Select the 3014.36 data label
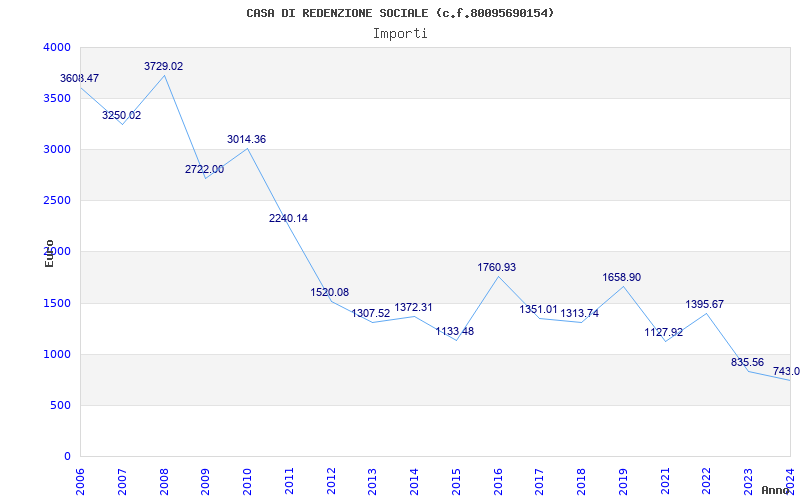The width and height of the screenshot is (800, 500). pos(246,139)
